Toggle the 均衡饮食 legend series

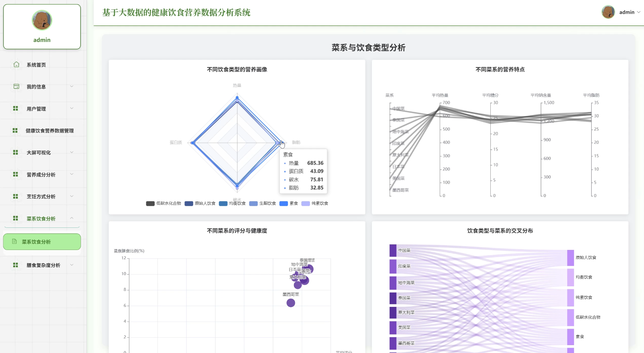(x=232, y=203)
